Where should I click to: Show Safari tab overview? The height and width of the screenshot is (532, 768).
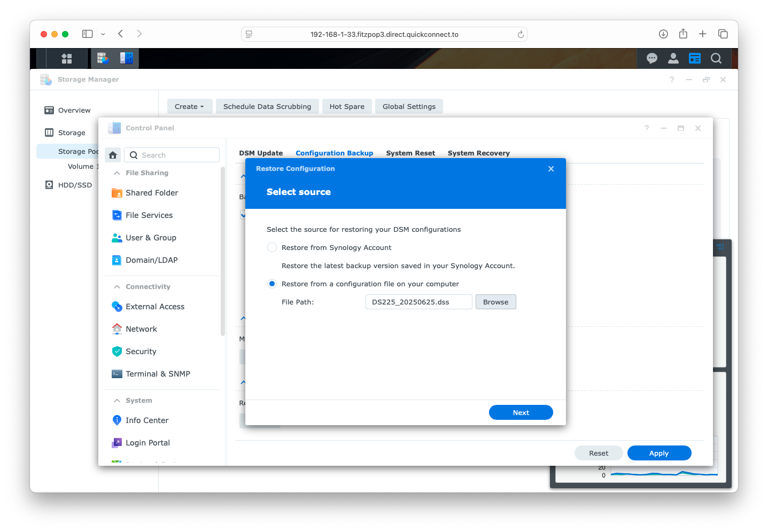723,34
